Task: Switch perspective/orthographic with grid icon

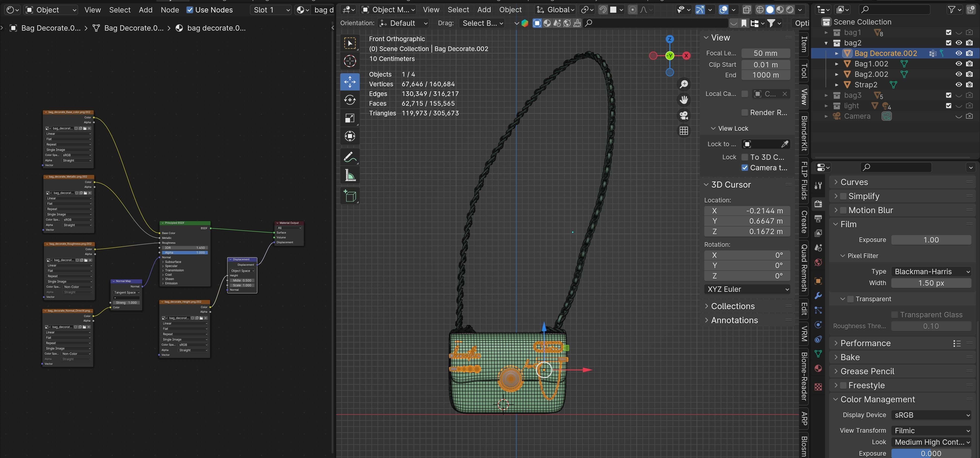Action: pos(684,131)
